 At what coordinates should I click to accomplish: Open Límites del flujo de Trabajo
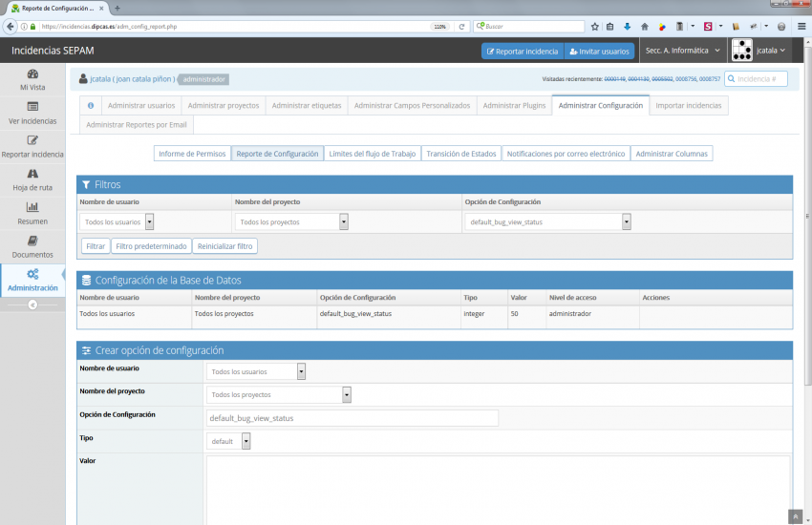coord(373,154)
